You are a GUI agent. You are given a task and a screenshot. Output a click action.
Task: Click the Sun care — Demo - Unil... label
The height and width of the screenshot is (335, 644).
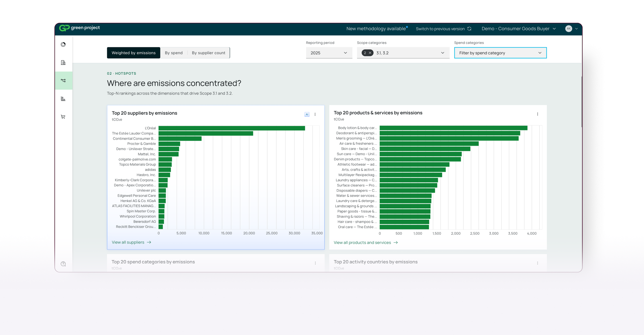pos(357,154)
